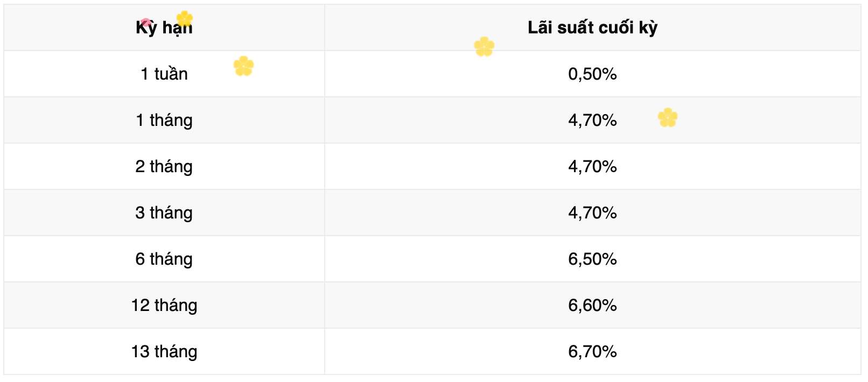Click the yellow flower beside 1 tuần
This screenshot has width=868, height=382.
click(x=243, y=66)
